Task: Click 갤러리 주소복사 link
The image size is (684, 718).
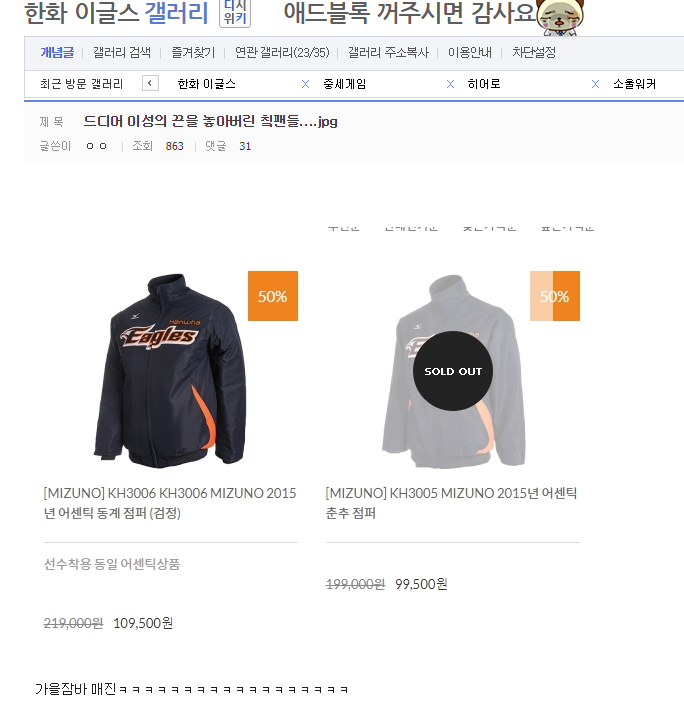Action: pyautogui.click(x=388, y=53)
